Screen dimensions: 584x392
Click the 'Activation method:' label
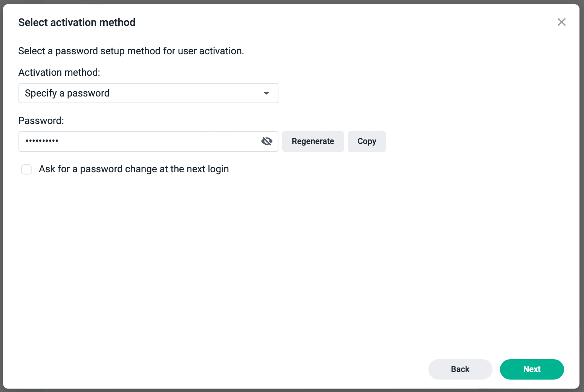click(59, 72)
